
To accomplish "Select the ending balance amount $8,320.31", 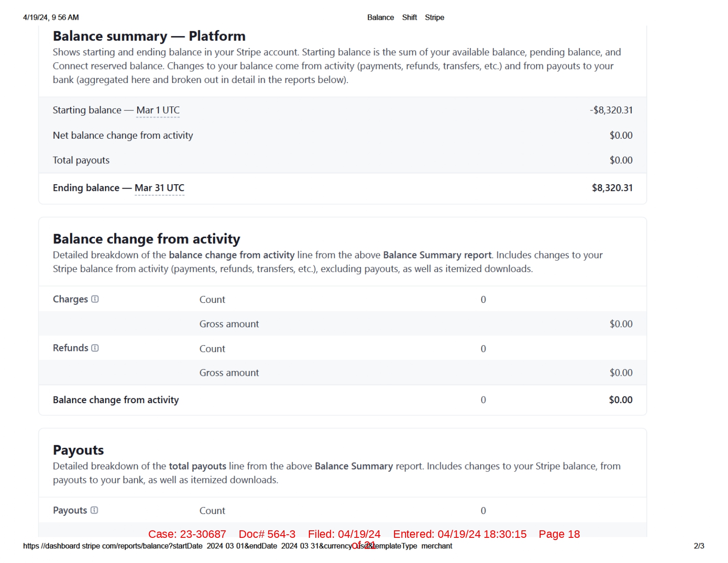I will (612, 188).
